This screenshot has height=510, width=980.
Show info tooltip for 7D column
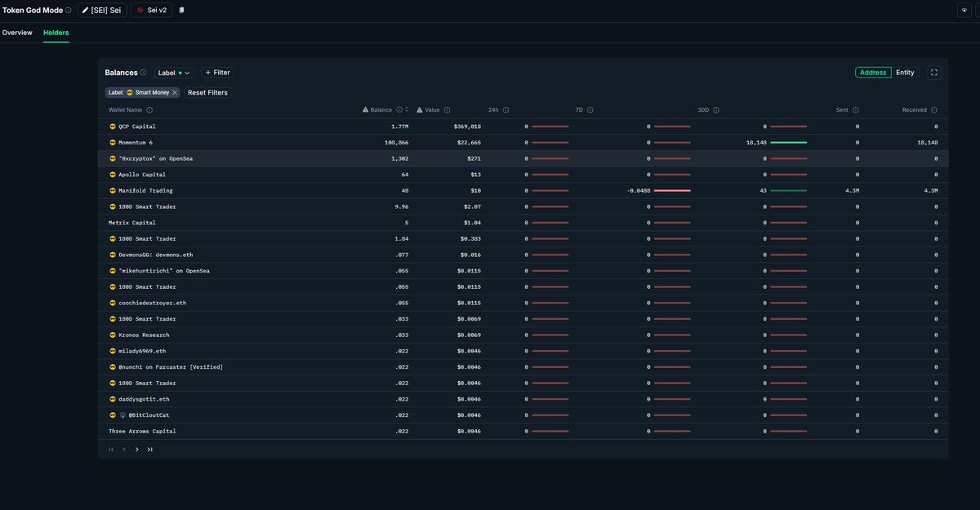point(590,110)
